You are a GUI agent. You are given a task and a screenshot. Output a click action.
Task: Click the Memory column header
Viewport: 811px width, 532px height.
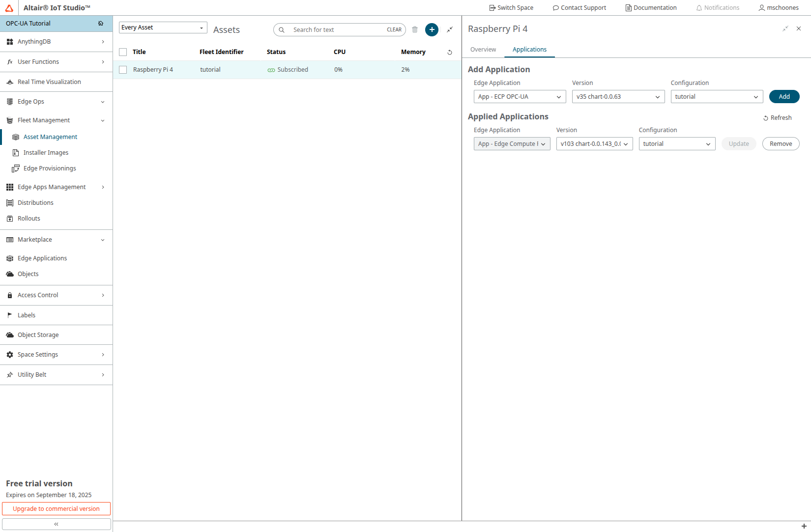[x=413, y=52]
